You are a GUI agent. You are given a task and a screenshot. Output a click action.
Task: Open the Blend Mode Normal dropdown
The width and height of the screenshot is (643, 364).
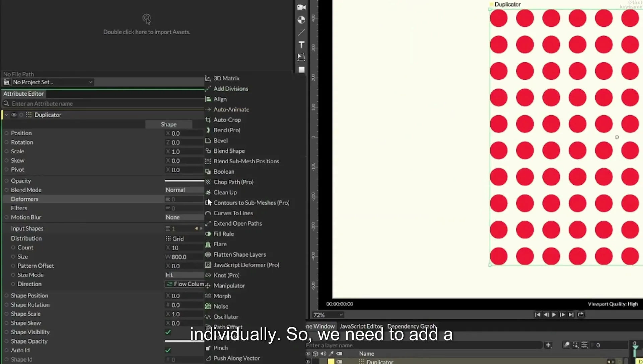185,190
